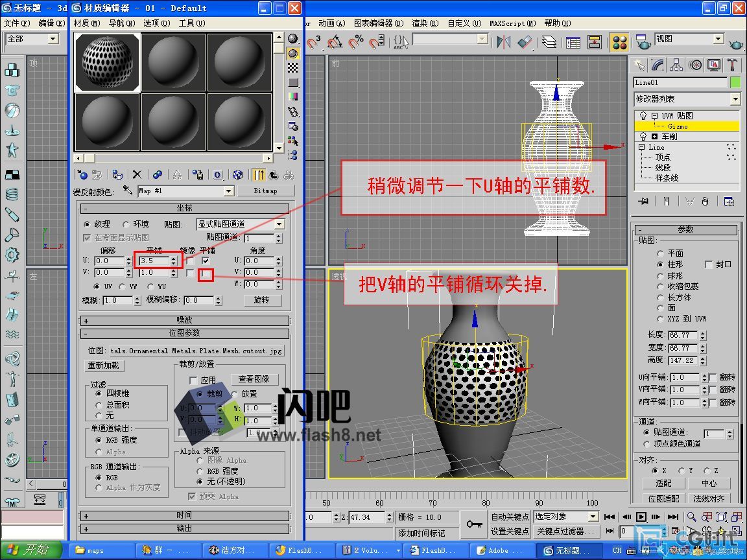Uncheck the U-axis 平铺 tile checkbox
The width and height of the screenshot is (747, 560).
206,261
